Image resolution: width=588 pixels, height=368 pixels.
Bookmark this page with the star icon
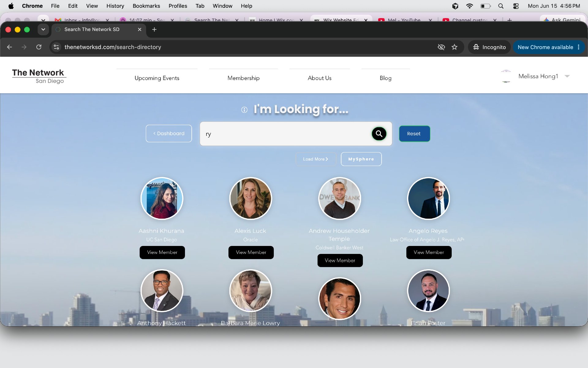(454, 47)
